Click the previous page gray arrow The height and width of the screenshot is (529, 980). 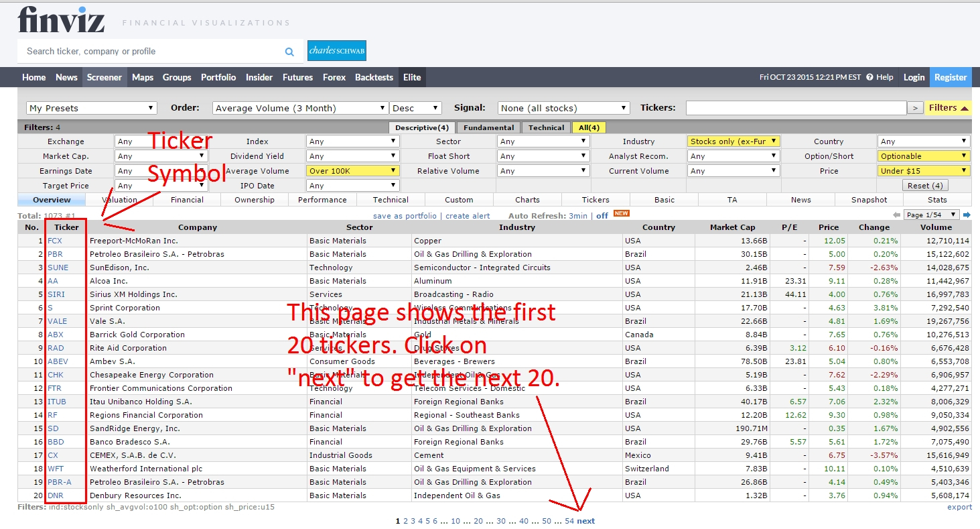coord(897,215)
